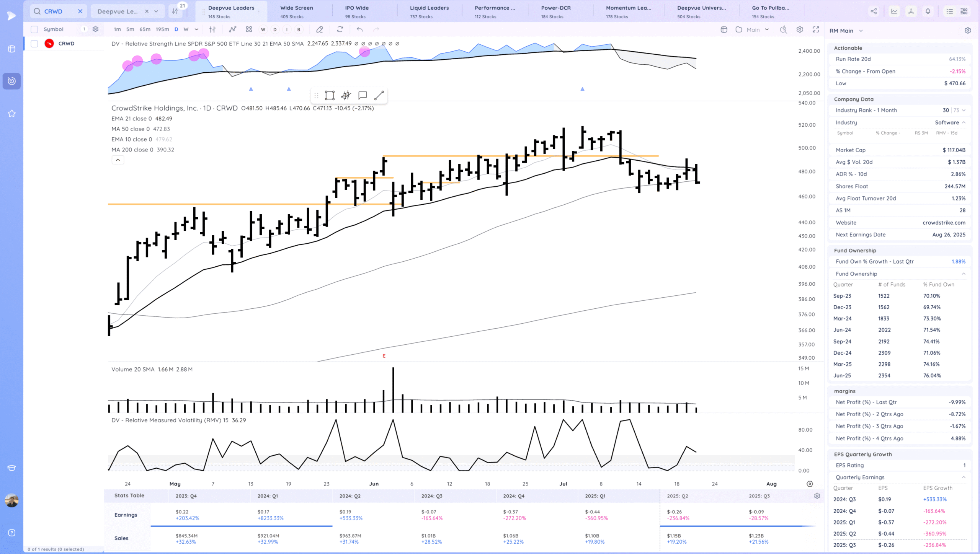Click the eraser icon in chart toolbar
This screenshot has width=980, height=554.
(320, 29)
